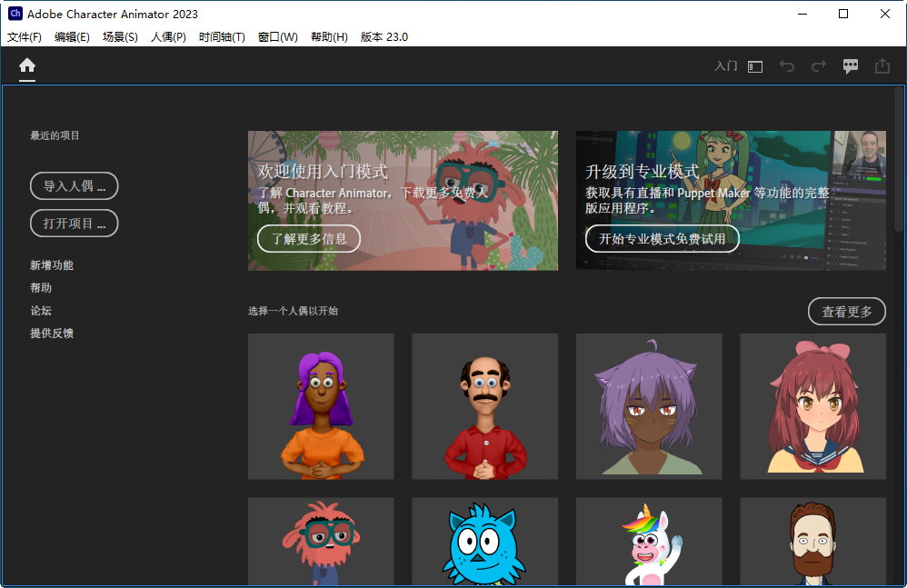
Task: Click the 导入人偶 button
Action: tap(74, 185)
